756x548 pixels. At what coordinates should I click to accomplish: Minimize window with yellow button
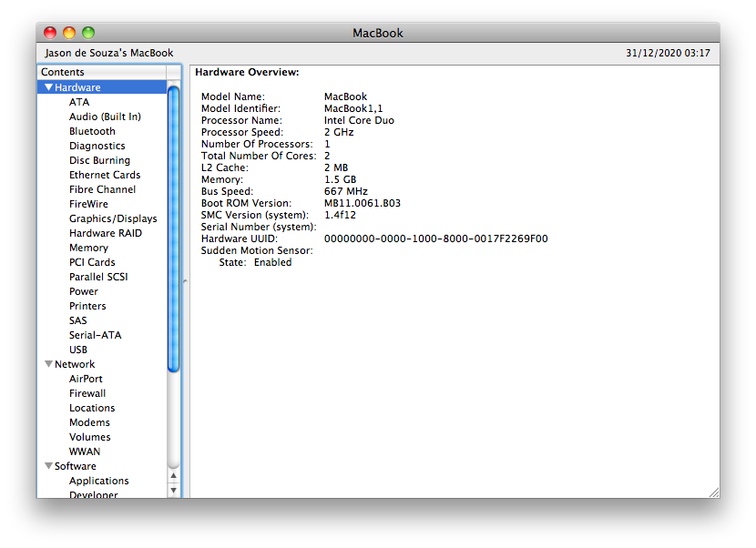[x=69, y=33]
